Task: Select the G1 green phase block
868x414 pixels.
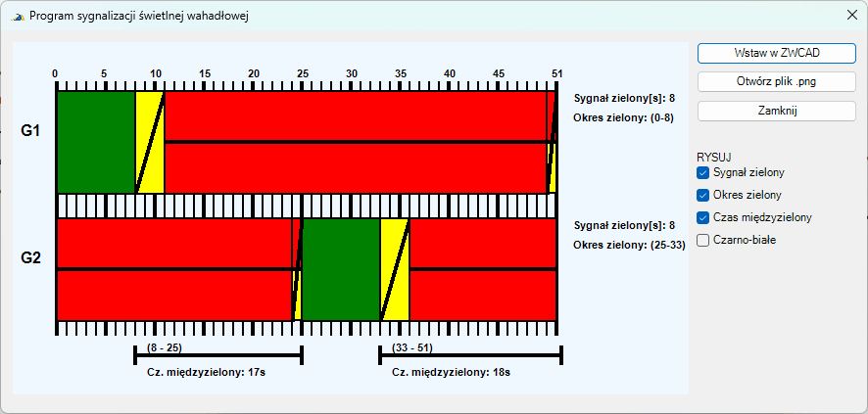Action: (96, 142)
